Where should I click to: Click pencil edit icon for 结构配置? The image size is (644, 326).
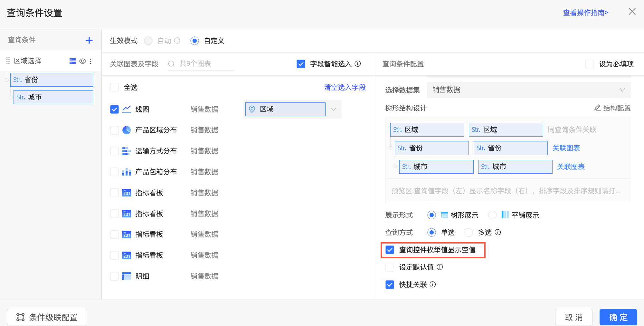[597, 108]
